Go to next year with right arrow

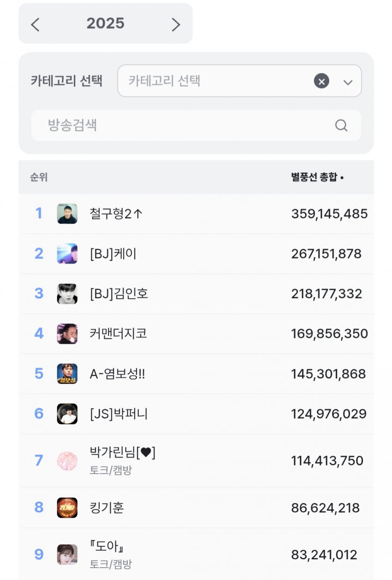pyautogui.click(x=176, y=24)
